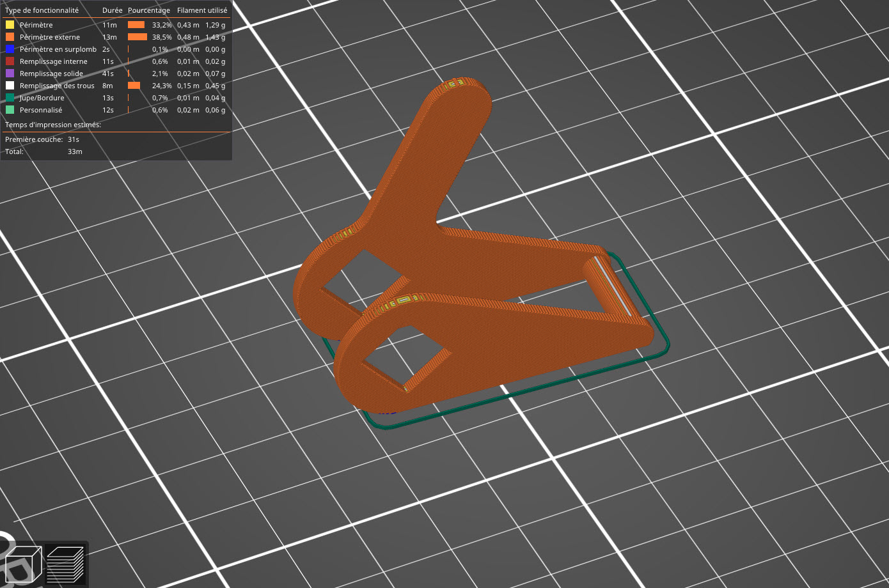Click the light green Personnalisé swatch

(10, 110)
